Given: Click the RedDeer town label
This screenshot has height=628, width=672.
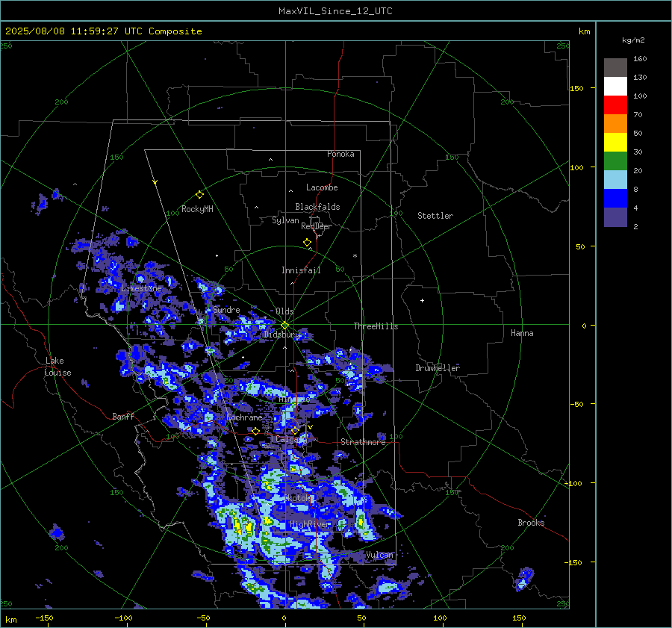Looking at the screenshot, I should 317,226.
